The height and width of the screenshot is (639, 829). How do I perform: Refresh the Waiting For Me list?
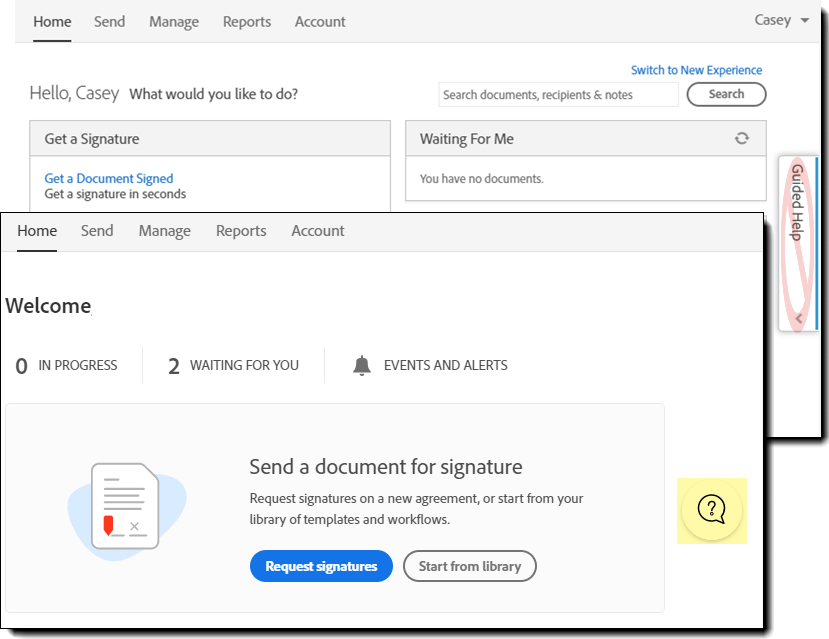(742, 138)
